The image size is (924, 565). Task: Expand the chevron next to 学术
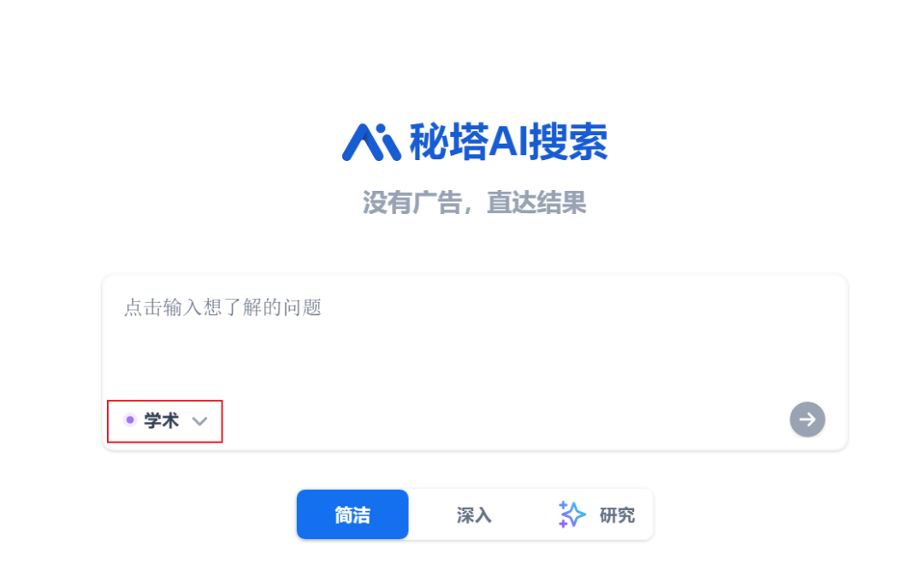coord(199,421)
